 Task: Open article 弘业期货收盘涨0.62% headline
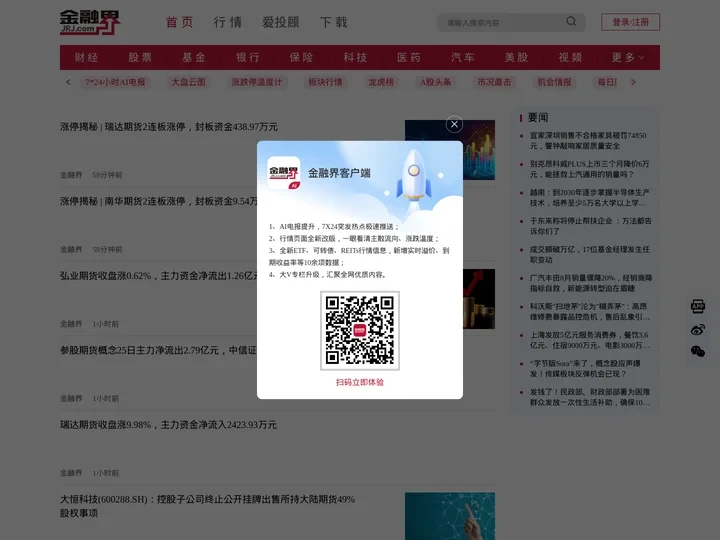[159, 276]
